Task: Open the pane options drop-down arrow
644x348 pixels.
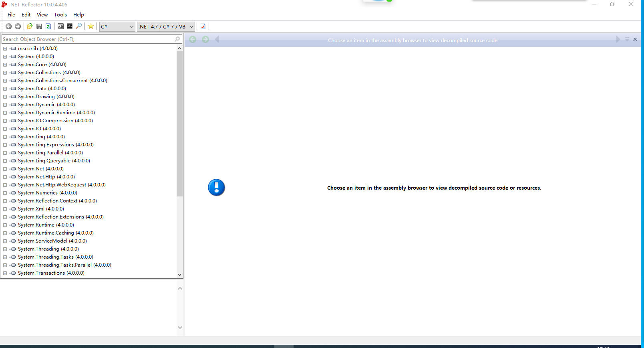Action: pyautogui.click(x=627, y=39)
